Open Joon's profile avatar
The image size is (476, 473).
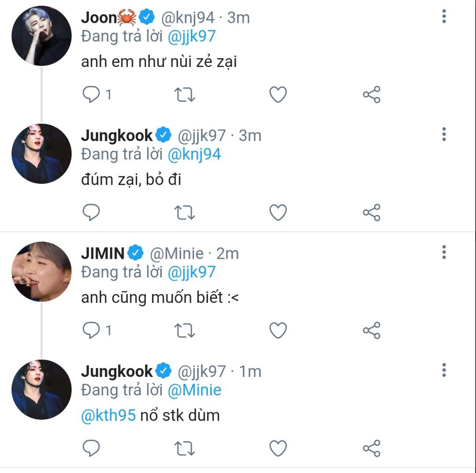click(x=41, y=36)
